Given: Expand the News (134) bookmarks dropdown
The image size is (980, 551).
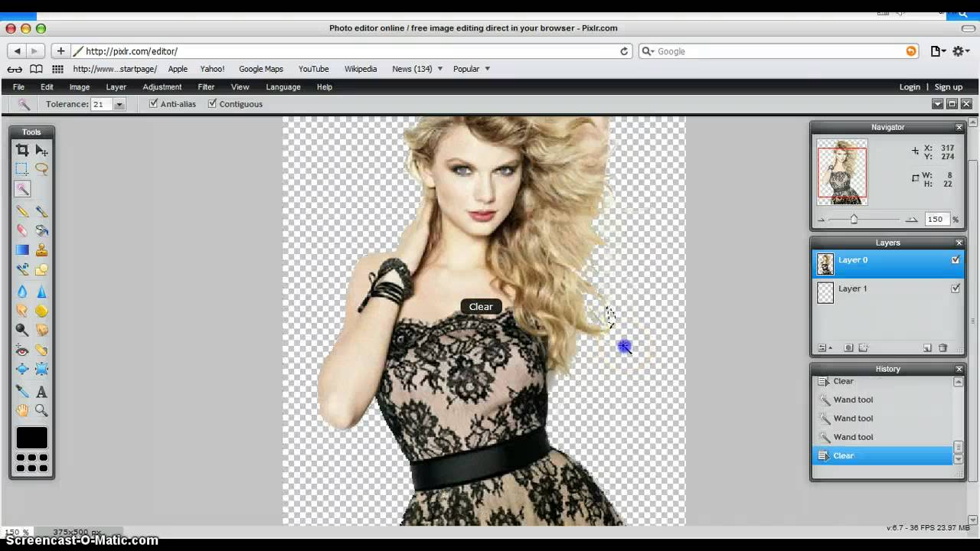Looking at the screenshot, I should pos(439,69).
